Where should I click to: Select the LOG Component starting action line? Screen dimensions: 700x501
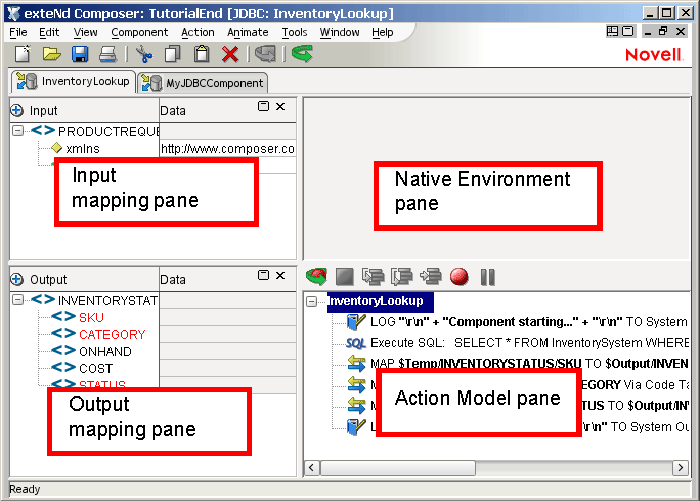(529, 321)
